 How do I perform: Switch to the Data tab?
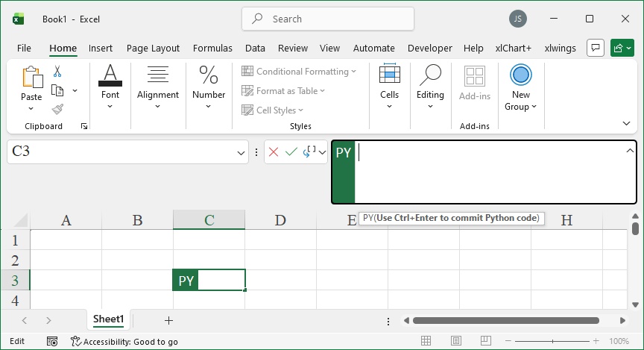(255, 48)
